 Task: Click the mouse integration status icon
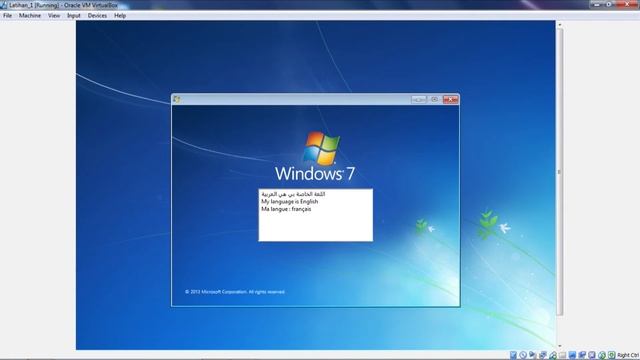tap(602, 355)
